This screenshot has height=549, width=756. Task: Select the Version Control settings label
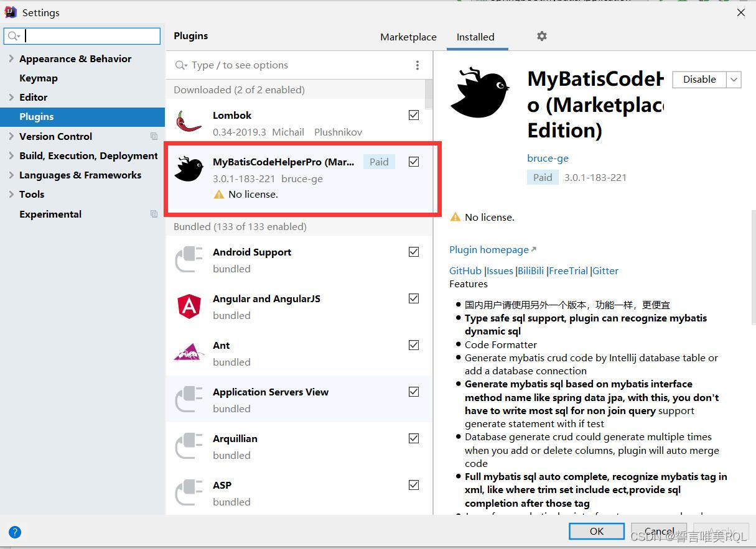coord(55,136)
